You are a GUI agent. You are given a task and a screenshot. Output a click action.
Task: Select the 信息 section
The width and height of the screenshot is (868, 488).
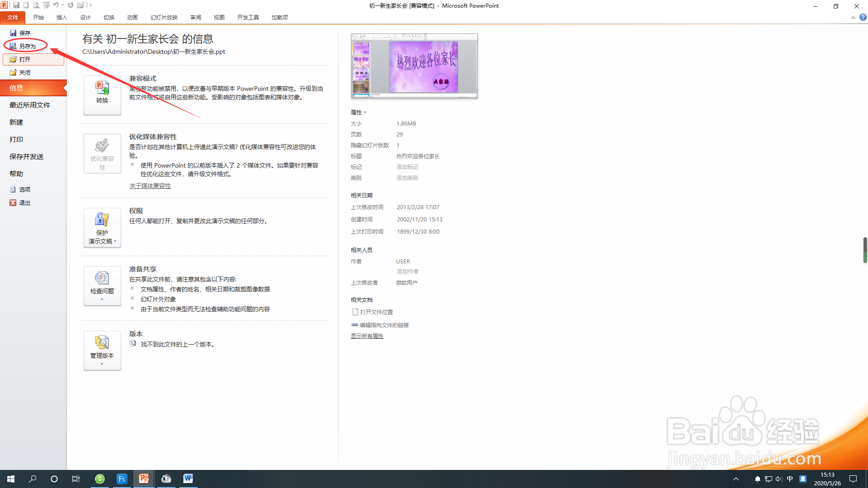(x=33, y=88)
